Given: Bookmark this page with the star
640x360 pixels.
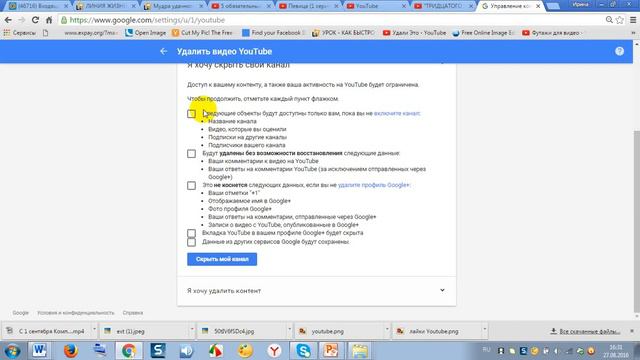Looking at the screenshot, I should 620,20.
